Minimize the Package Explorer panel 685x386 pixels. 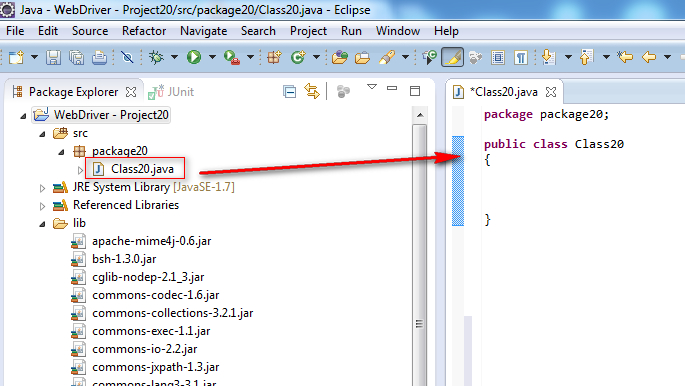click(392, 88)
